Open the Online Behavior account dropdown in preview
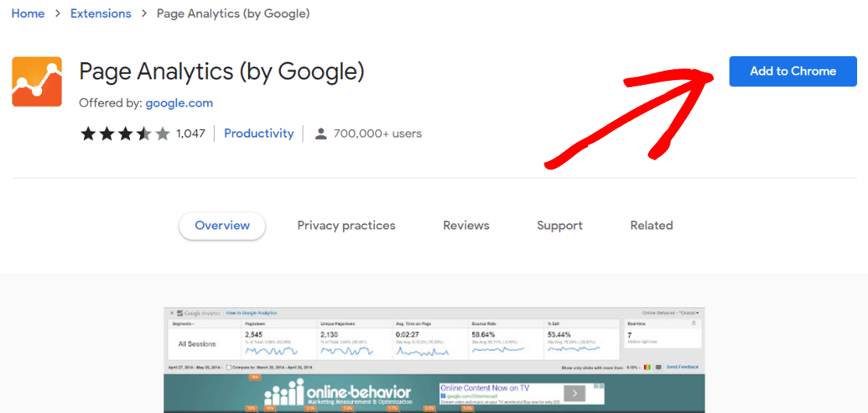 [670, 313]
